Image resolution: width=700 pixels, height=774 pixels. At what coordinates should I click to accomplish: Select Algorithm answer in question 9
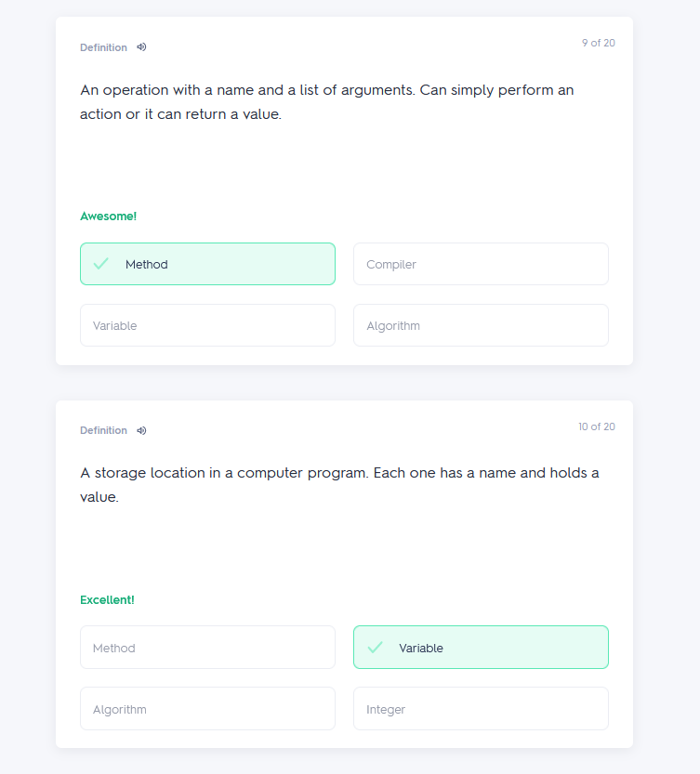(481, 325)
